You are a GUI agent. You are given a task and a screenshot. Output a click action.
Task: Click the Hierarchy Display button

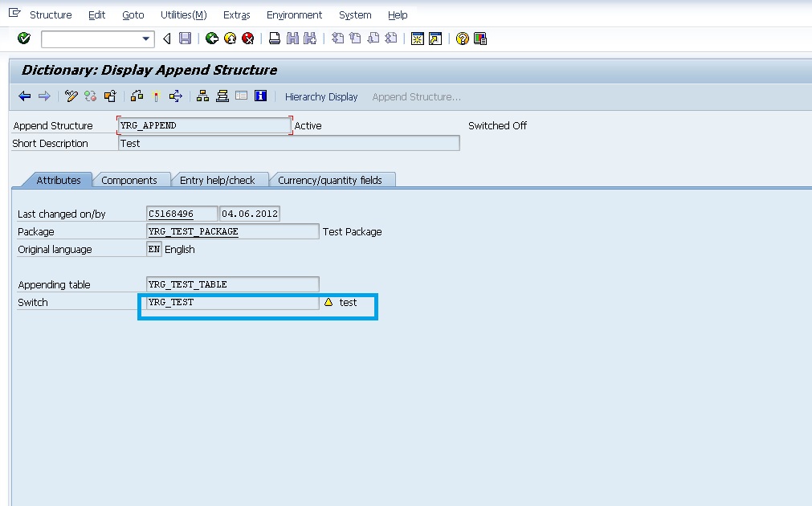click(x=321, y=97)
